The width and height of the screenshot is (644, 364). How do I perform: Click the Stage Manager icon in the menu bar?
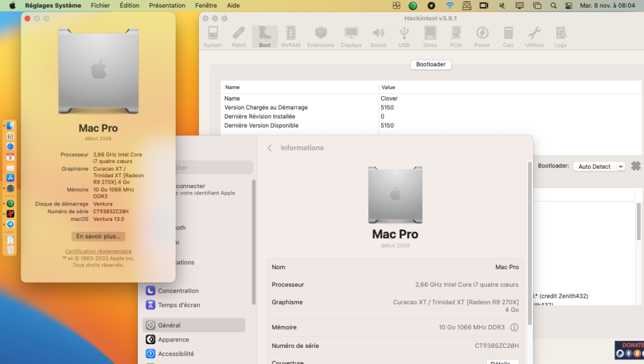pos(537,5)
